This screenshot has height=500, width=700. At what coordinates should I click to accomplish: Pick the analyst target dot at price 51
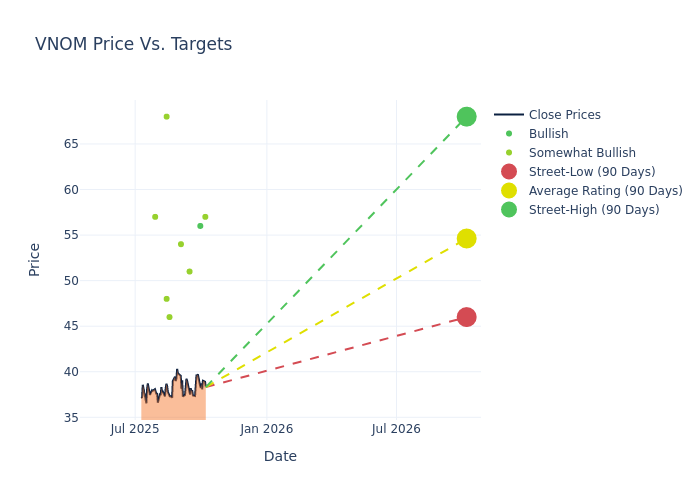(x=189, y=271)
